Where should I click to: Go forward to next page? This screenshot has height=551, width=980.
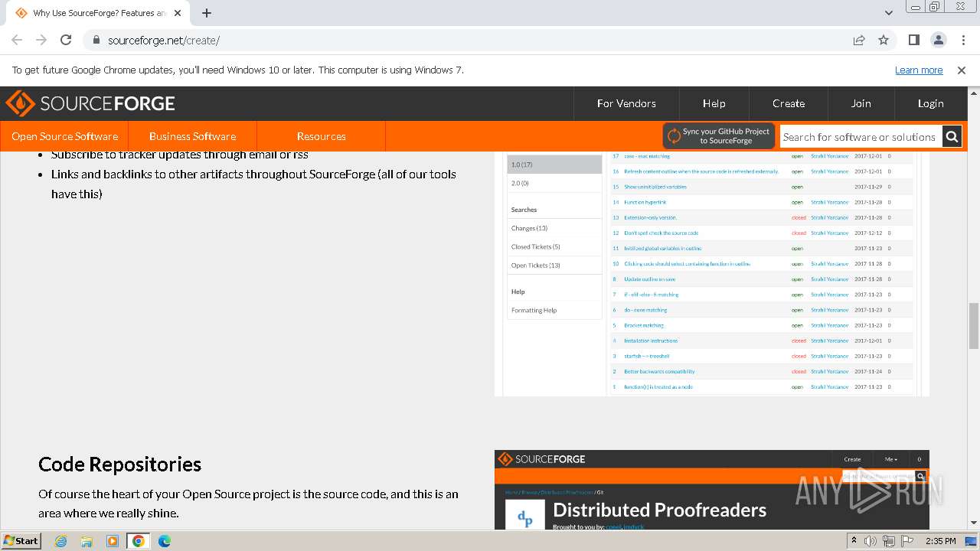[x=41, y=41]
